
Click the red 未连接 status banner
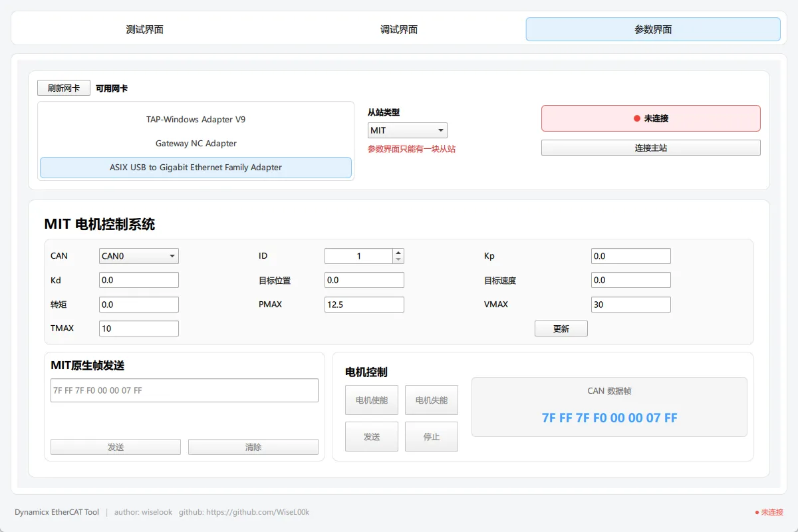[650, 118]
